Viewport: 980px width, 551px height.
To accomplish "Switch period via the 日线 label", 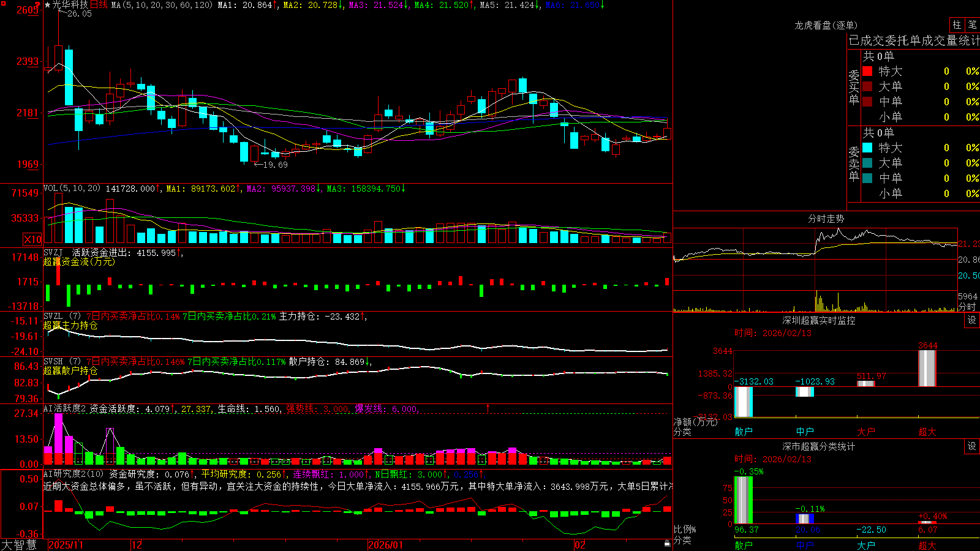I will tap(99, 5).
